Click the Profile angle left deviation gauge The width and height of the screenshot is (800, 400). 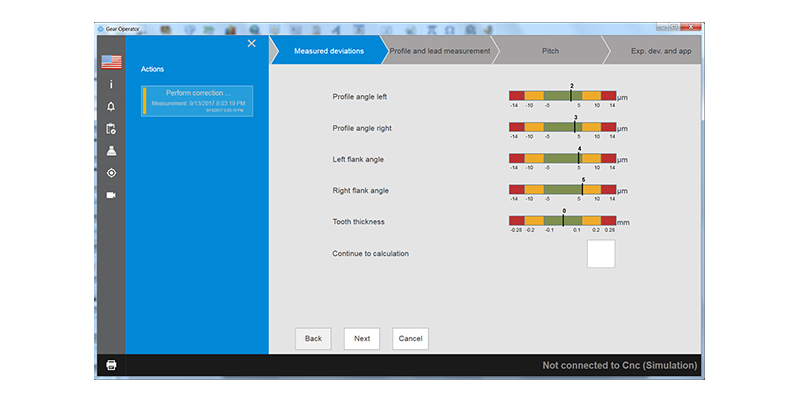coord(563,95)
